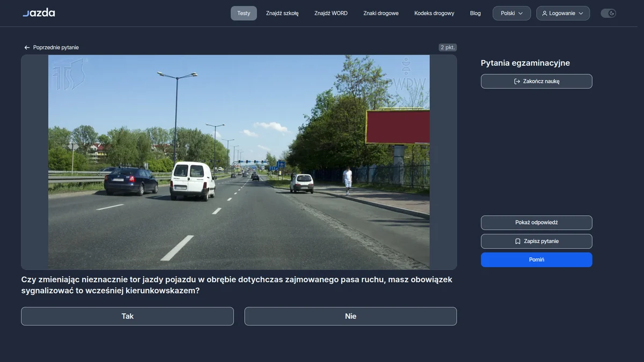Viewport: 644px width, 362px height.
Task: Go to Znajdź szkołę
Action: [x=282, y=13]
